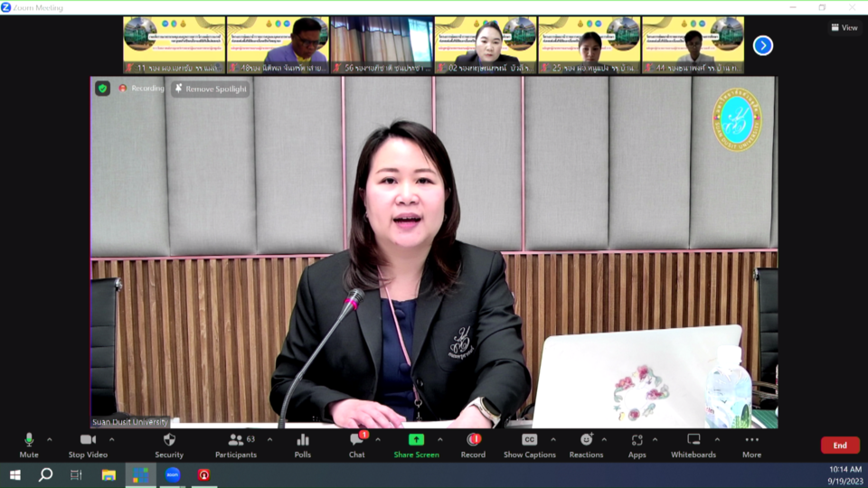Select participant thumbnail number 02
Viewport: 868px width, 488px height.
486,45
